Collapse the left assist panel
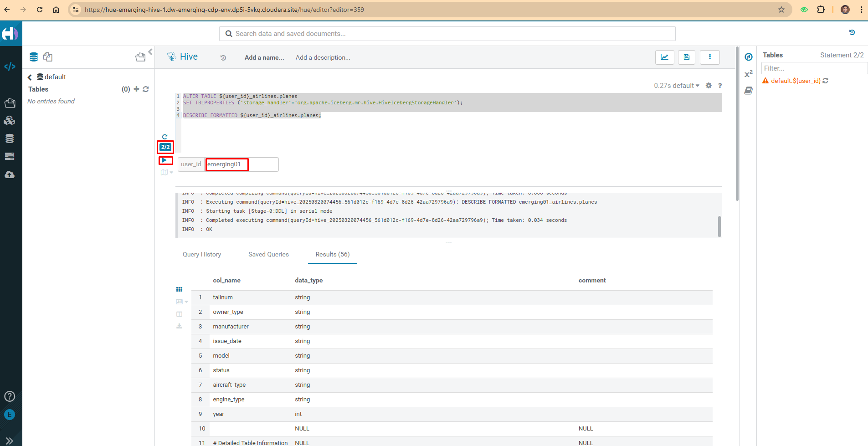The image size is (868, 446). click(x=150, y=51)
